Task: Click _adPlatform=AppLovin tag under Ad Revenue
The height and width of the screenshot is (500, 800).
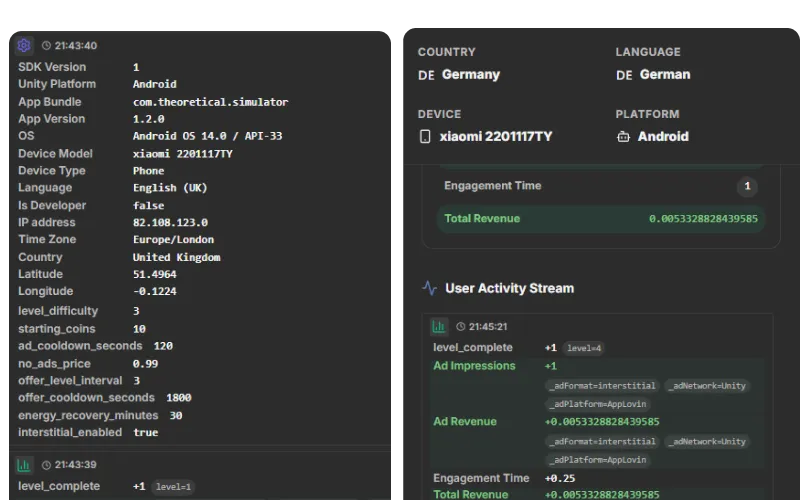Action: click(x=597, y=460)
